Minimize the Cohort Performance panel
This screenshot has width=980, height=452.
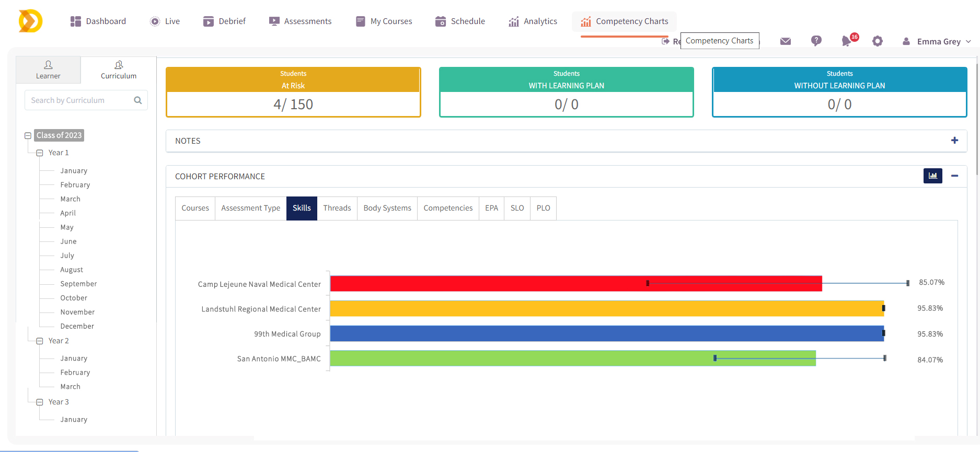(x=954, y=176)
